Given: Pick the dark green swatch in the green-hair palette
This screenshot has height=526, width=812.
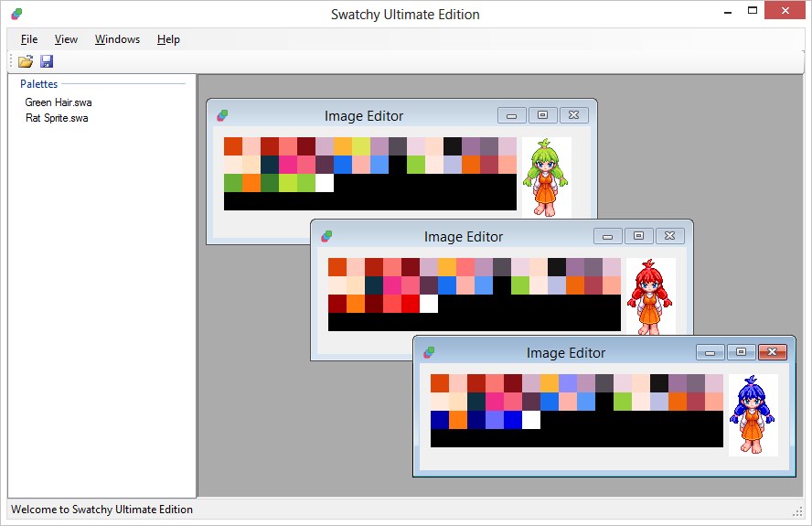Looking at the screenshot, I should [x=269, y=183].
